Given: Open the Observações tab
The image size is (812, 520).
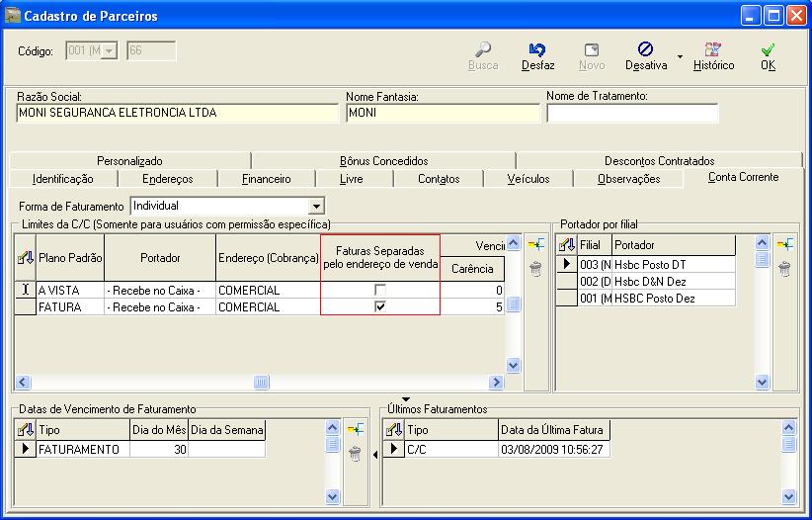Looking at the screenshot, I should (628, 179).
